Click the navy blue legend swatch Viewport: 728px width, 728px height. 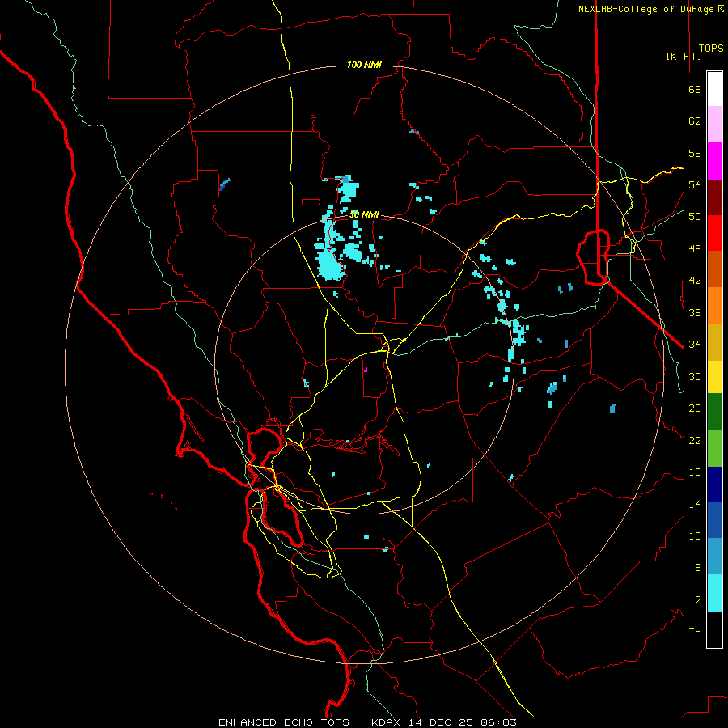(x=714, y=485)
